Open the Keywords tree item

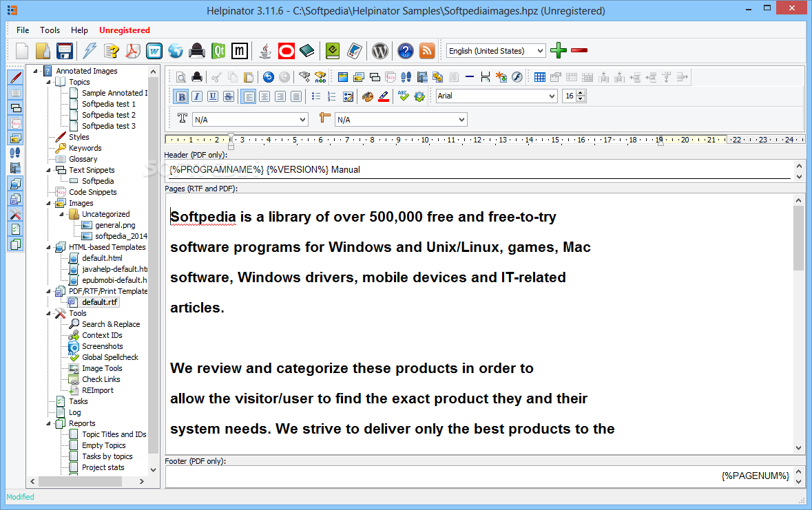[x=85, y=148]
